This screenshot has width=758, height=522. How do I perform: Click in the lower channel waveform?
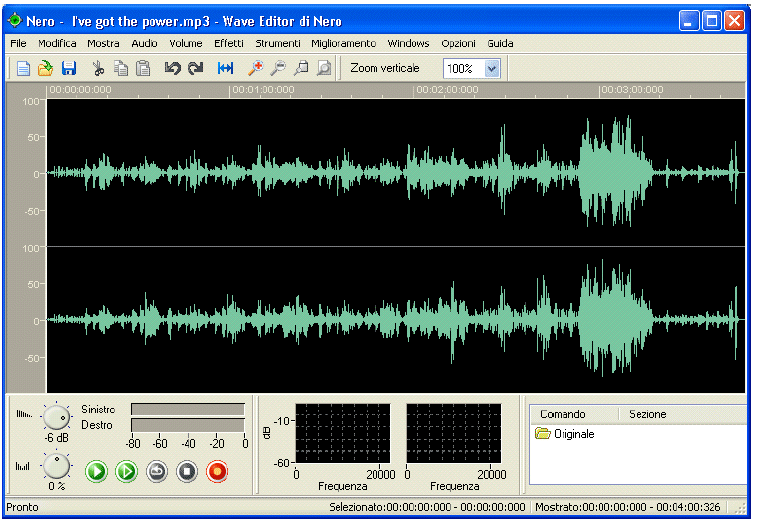pos(395,319)
